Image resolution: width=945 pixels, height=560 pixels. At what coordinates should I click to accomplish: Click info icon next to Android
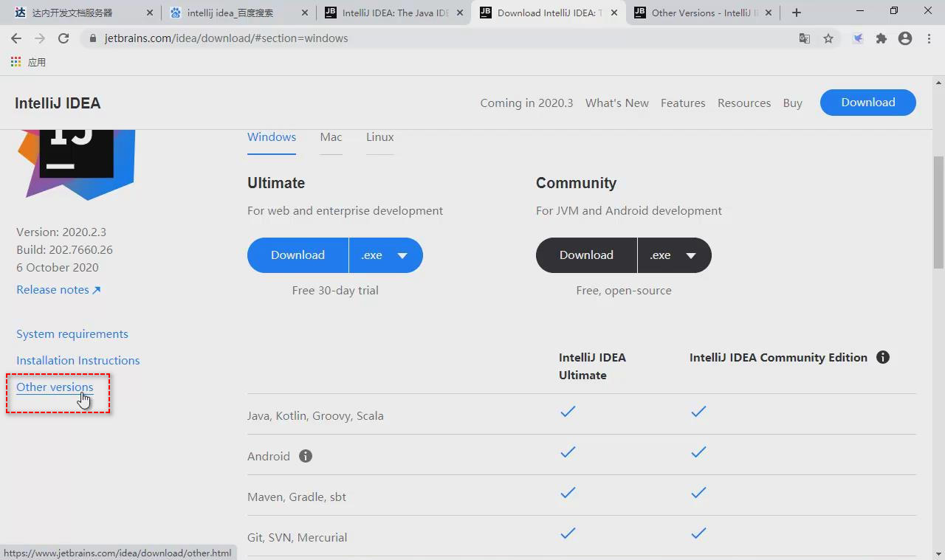point(306,456)
